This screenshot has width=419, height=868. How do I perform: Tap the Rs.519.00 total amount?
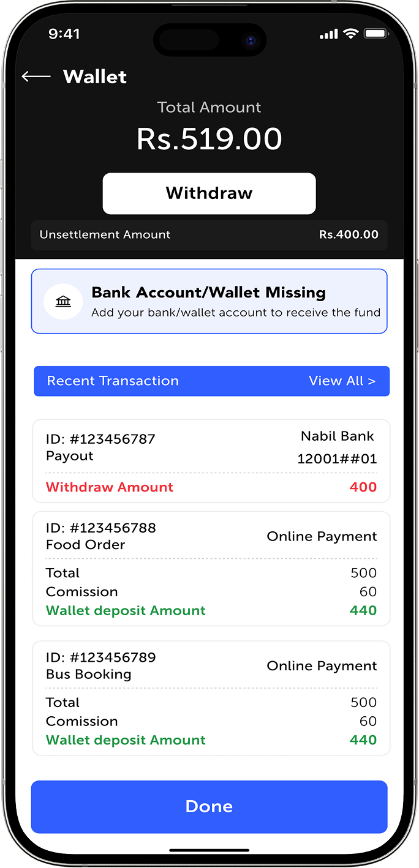[x=209, y=139]
